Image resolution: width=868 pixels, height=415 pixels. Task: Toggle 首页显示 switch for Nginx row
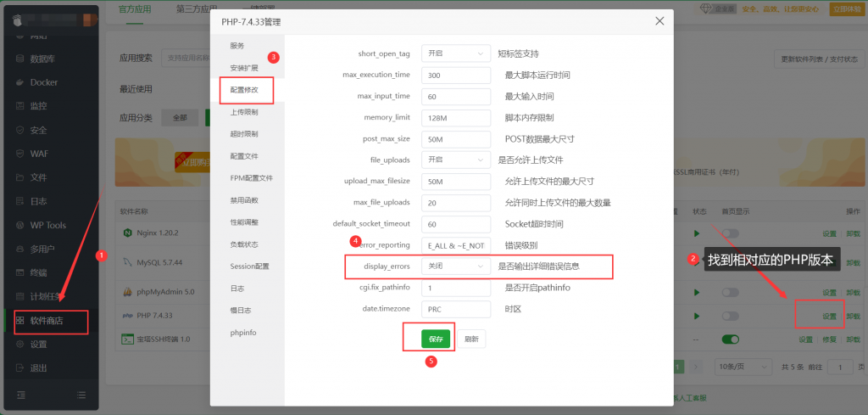[x=730, y=234]
